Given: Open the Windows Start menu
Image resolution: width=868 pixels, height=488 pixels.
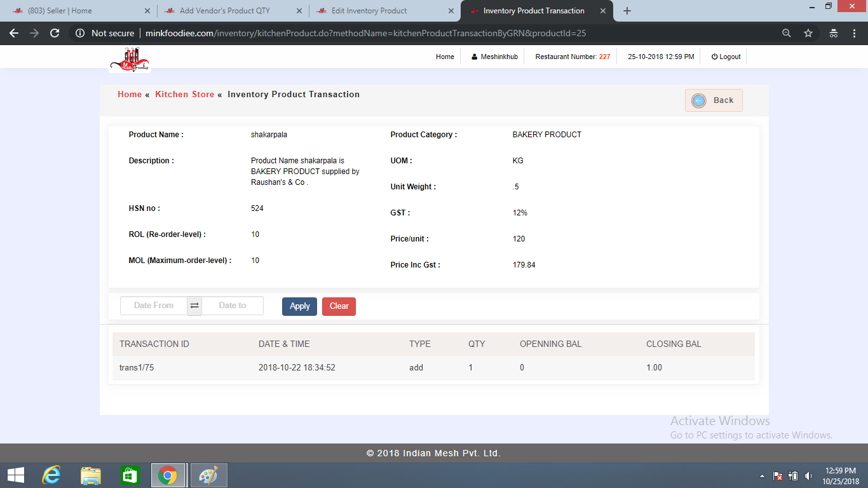Looking at the screenshot, I should 16,475.
